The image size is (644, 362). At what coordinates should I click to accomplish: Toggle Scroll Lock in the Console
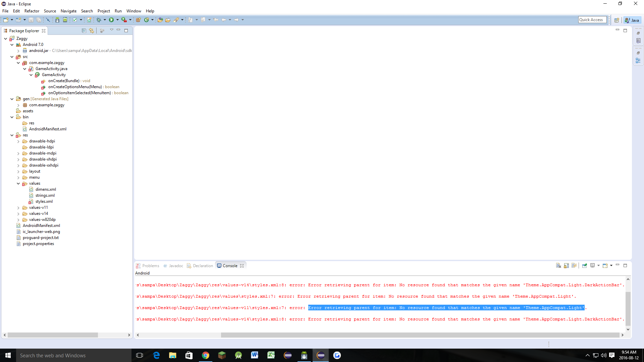pyautogui.click(x=567, y=265)
